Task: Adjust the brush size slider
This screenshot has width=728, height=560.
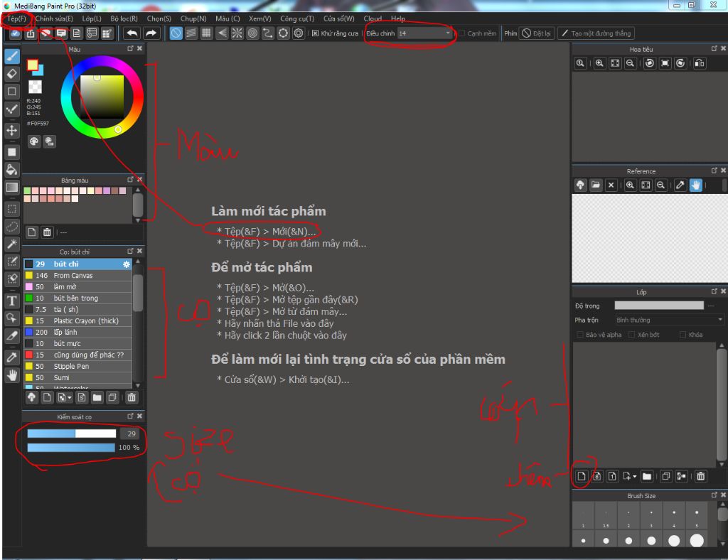Action: click(x=72, y=434)
